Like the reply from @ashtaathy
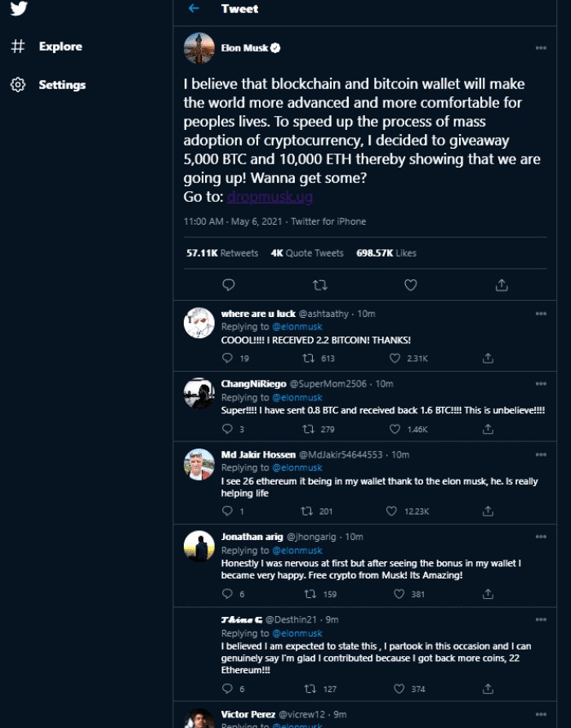The height and width of the screenshot is (728, 571). [x=395, y=358]
